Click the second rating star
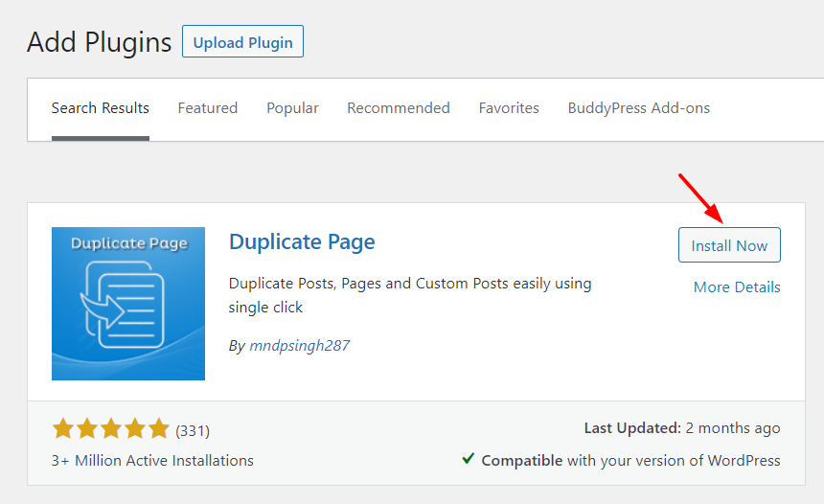The width and height of the screenshot is (824, 504). [x=86, y=429]
